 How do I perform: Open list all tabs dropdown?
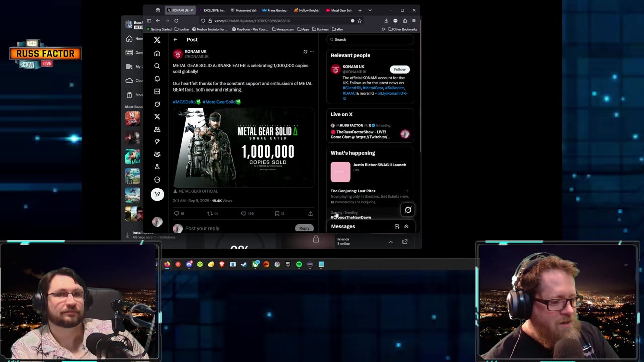[x=370, y=10]
